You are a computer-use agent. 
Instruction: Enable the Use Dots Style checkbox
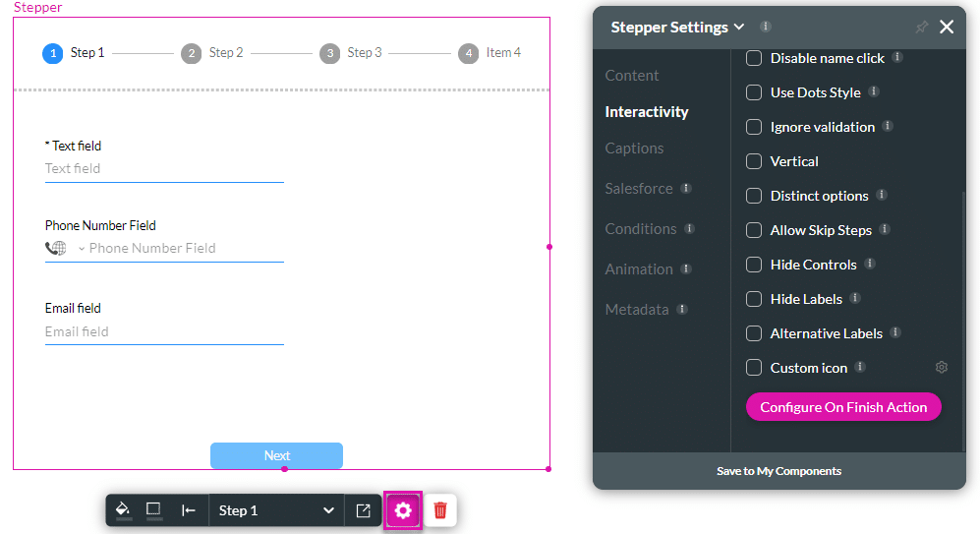coord(754,92)
